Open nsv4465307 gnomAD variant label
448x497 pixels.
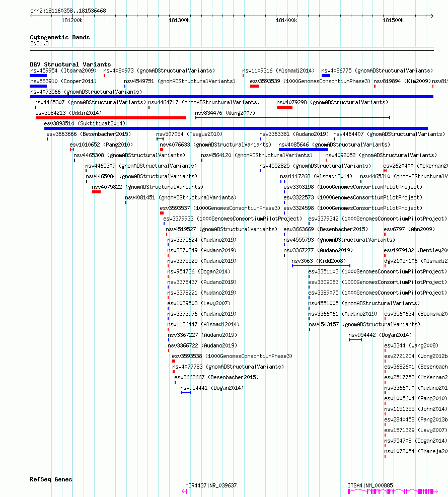(90, 102)
